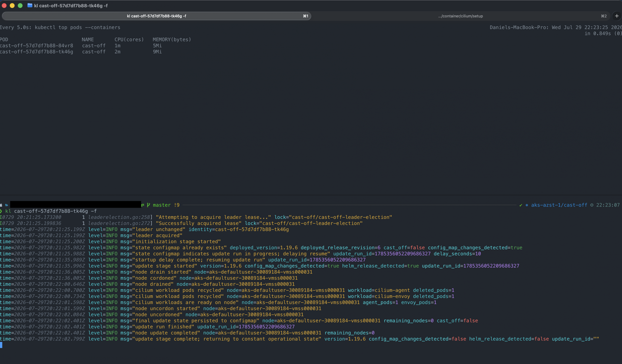
Task: Click the ⌘2 shortcut label on second tab
Action: 604,16
